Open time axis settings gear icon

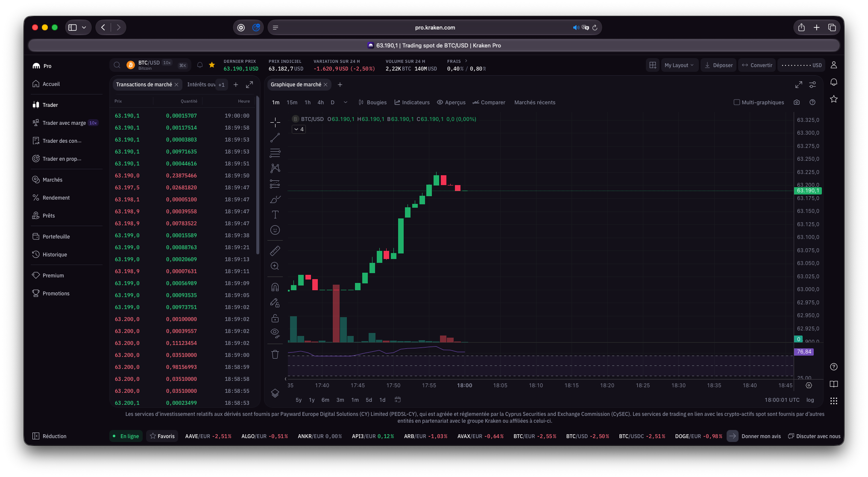tap(809, 385)
